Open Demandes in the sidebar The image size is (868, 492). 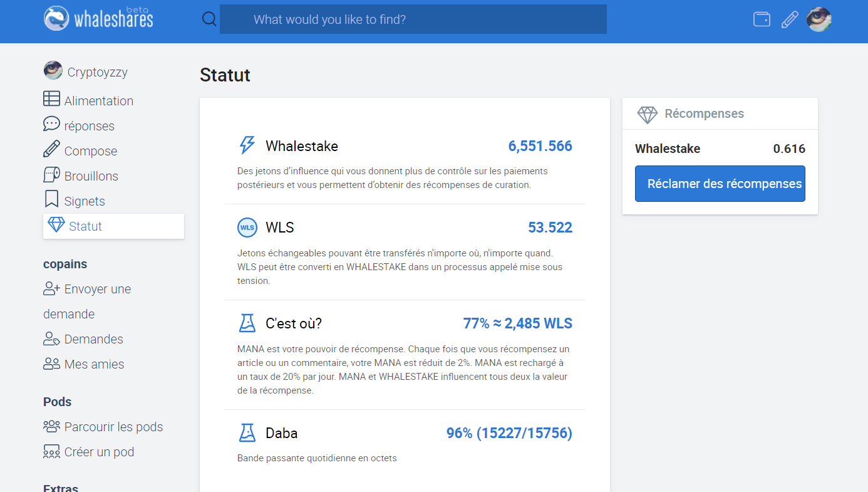click(x=94, y=339)
